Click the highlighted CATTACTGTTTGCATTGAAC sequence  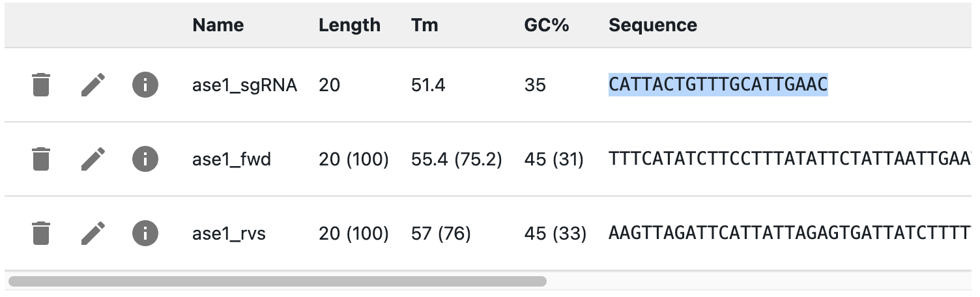coord(718,85)
